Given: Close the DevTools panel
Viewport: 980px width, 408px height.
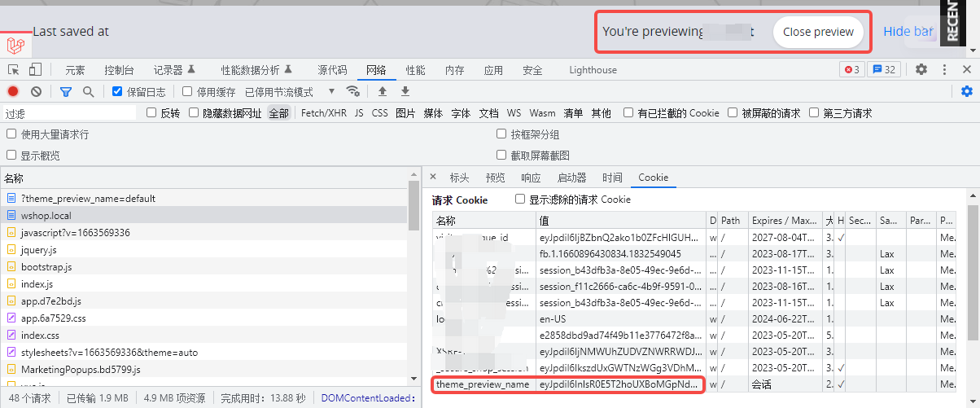Looking at the screenshot, I should tap(967, 70).
